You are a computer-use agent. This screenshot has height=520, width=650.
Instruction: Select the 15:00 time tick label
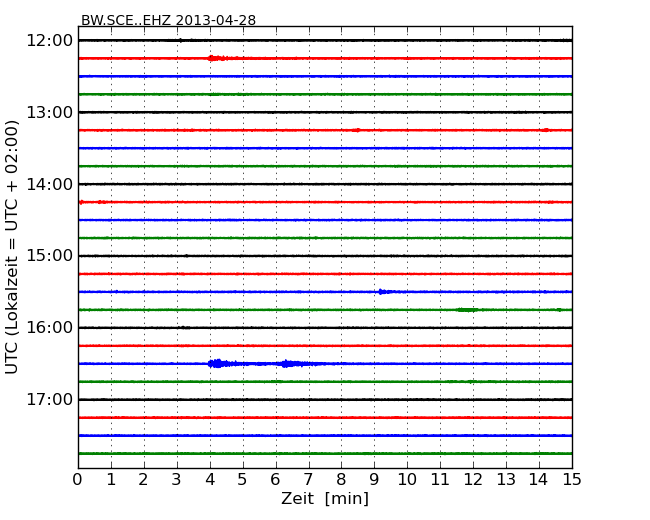pos(50,256)
